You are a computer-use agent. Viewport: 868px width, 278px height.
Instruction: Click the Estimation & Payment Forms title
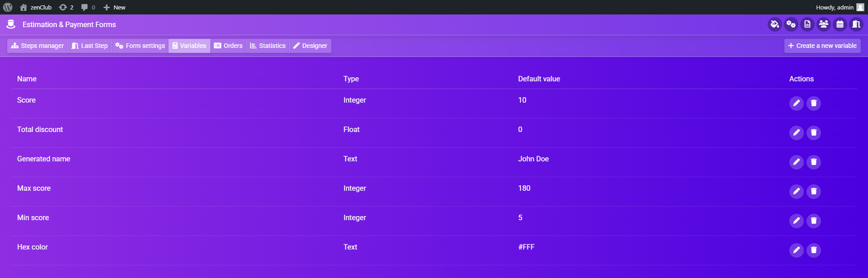(x=69, y=24)
